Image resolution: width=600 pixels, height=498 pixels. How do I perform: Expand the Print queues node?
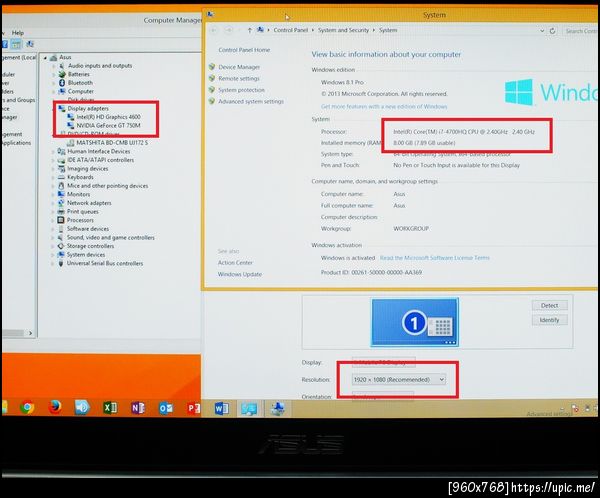pos(53,212)
